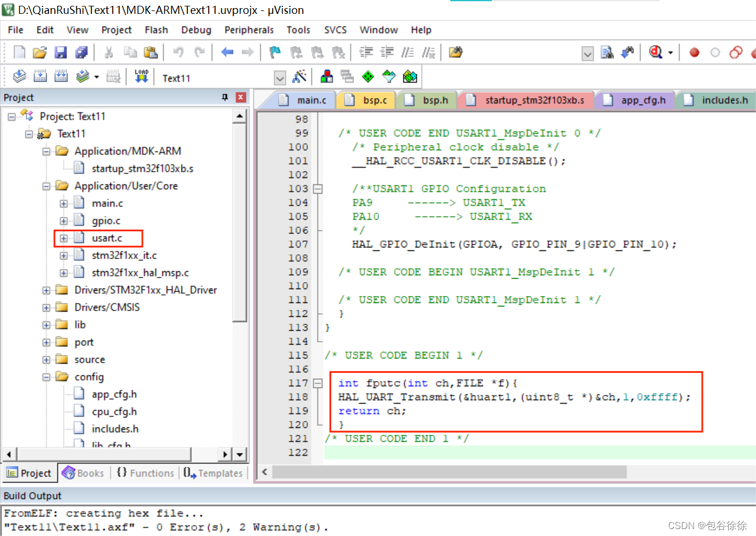Click the Open file folder icon

[40, 53]
